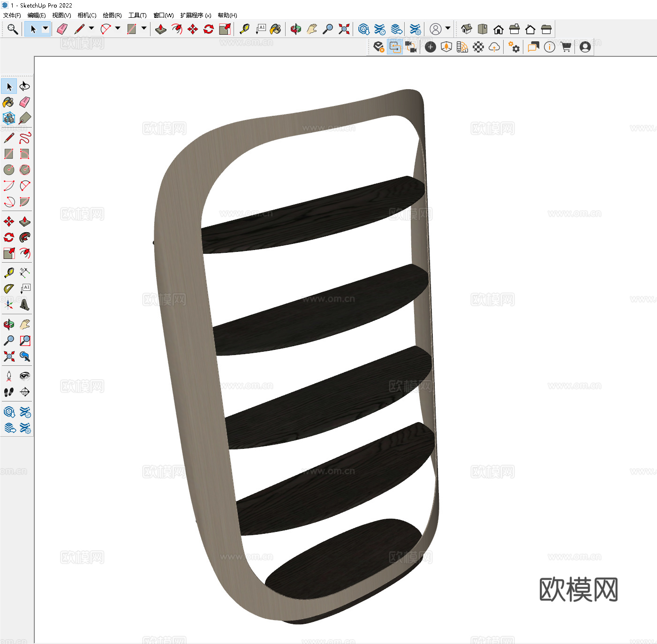Activate the Walk footprints tool

coord(9,392)
